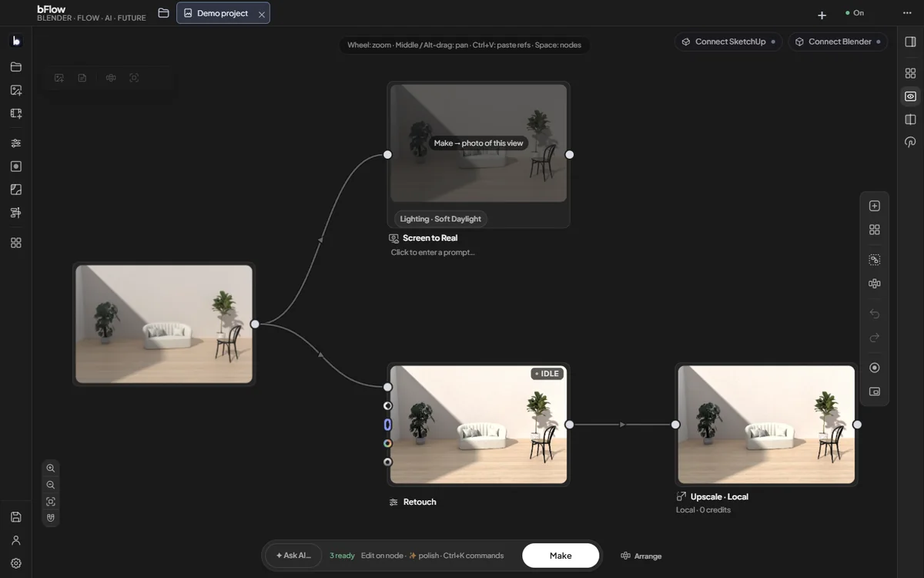Image resolution: width=924 pixels, height=578 pixels.
Task: Close the Demo project tab
Action: pyautogui.click(x=262, y=14)
